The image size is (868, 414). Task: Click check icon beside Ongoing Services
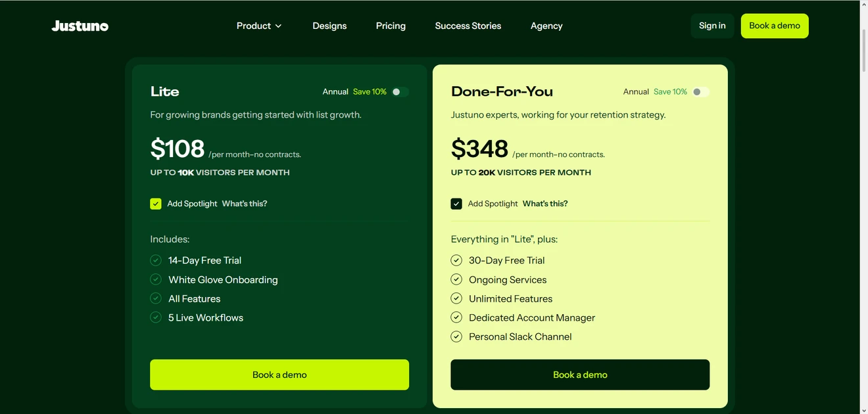[x=456, y=279]
